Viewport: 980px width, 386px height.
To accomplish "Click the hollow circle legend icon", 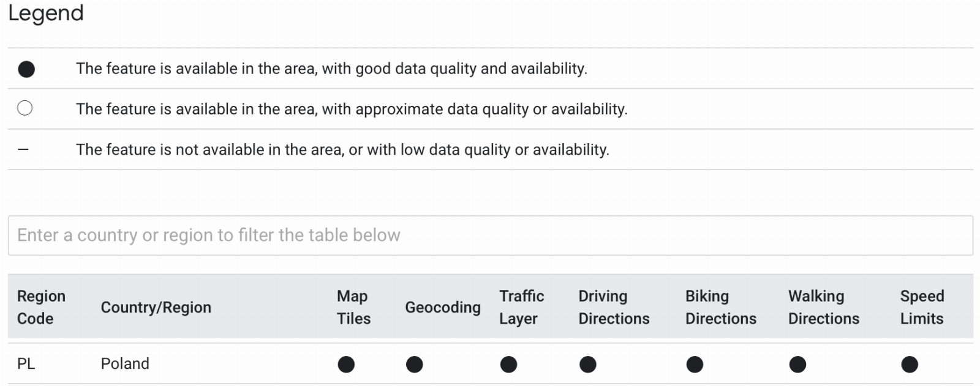I will pos(25,108).
